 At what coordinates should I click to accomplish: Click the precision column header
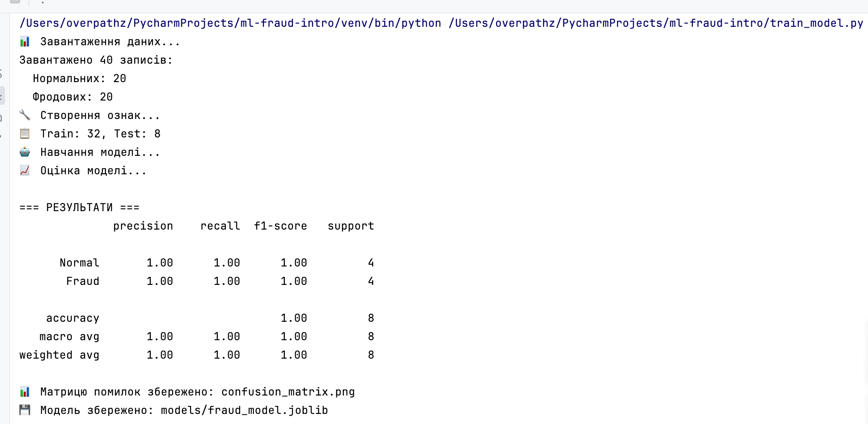(x=143, y=226)
